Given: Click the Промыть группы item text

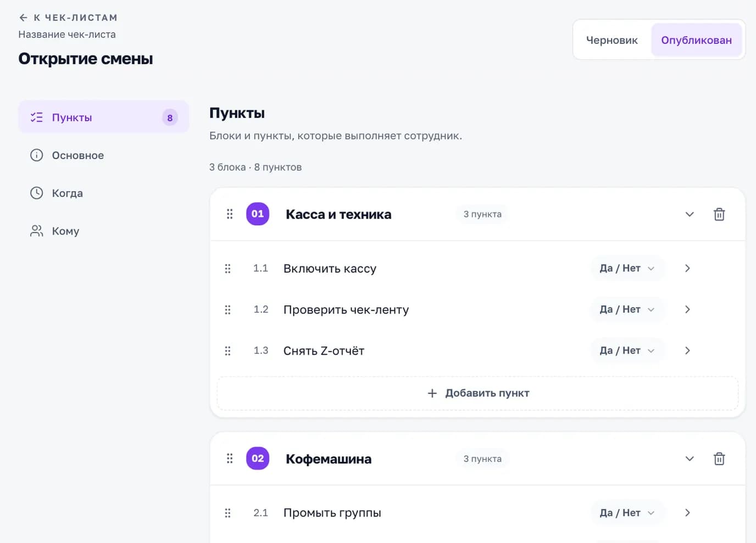Looking at the screenshot, I should coord(332,513).
